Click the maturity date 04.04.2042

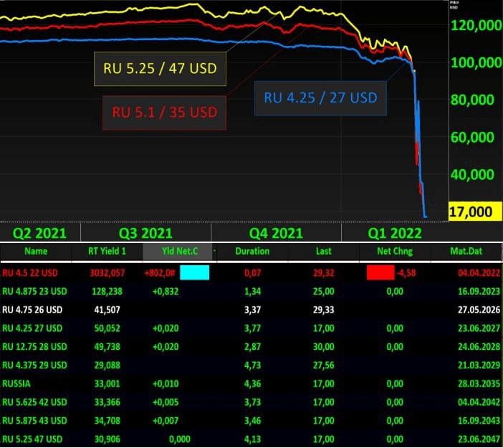(479, 402)
